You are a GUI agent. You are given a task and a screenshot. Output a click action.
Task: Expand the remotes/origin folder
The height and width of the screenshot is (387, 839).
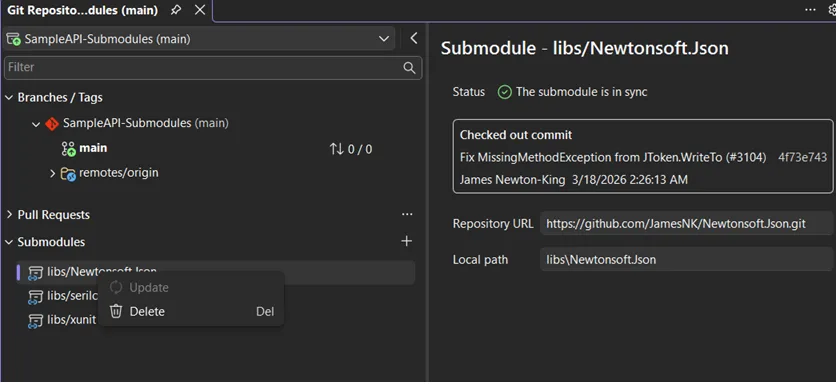pyautogui.click(x=52, y=173)
